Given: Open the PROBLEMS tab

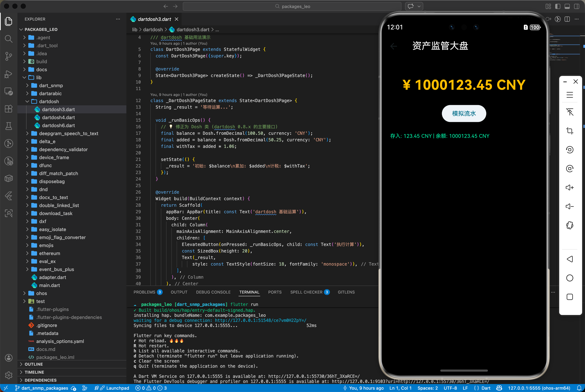Looking at the screenshot, I should 145,292.
